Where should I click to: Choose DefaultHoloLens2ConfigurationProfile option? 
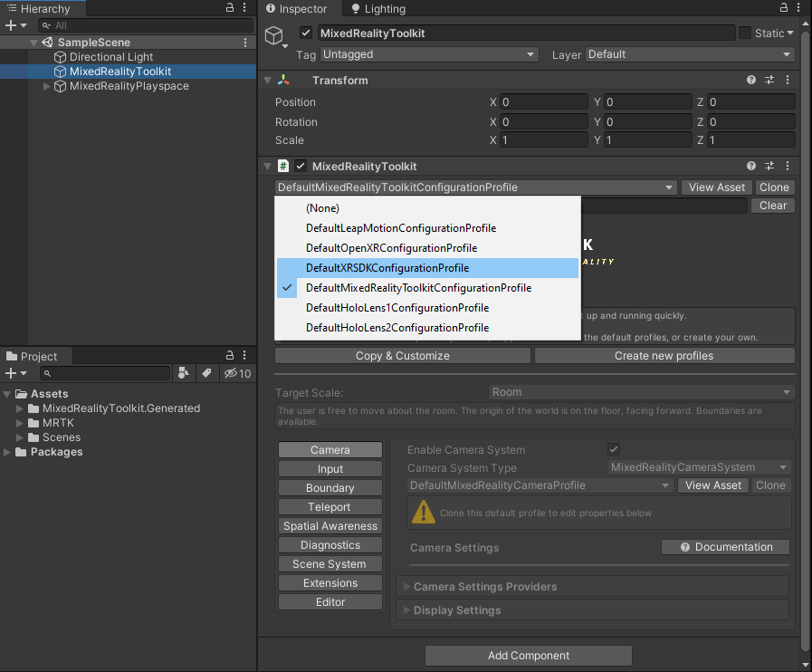[x=428, y=328]
